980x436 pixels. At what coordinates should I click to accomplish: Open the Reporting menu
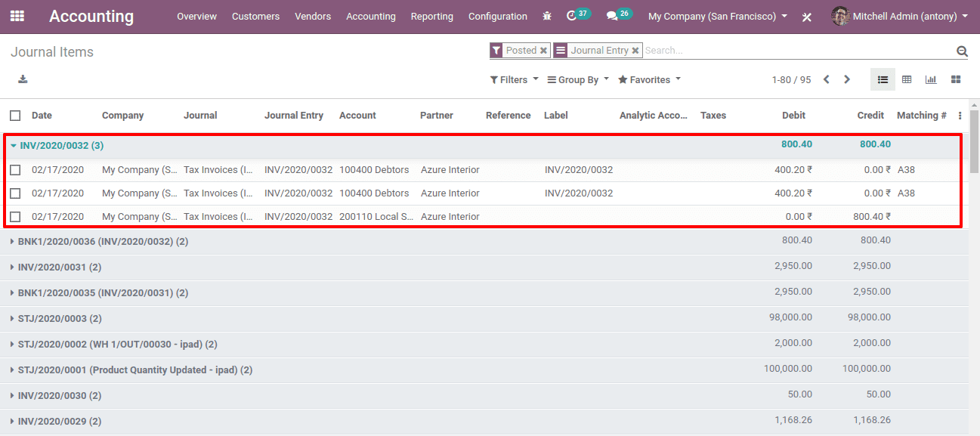(x=432, y=16)
